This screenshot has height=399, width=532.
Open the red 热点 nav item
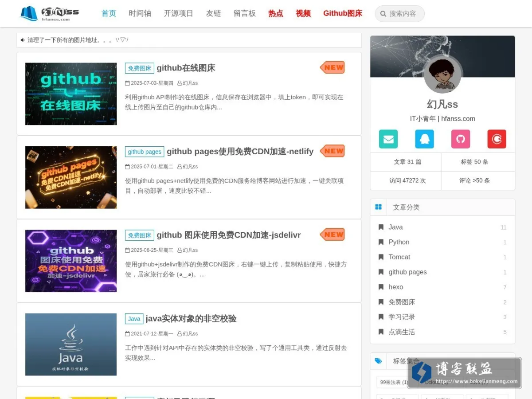coord(276,13)
